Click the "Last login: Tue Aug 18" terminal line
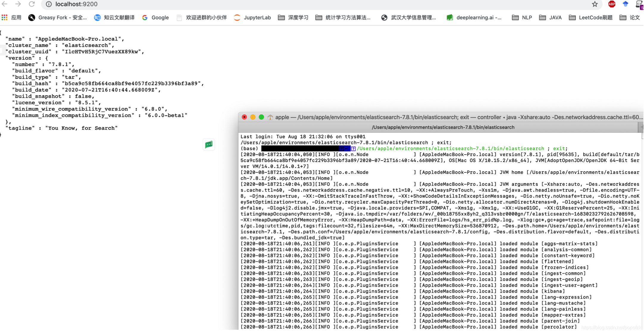 click(303, 137)
